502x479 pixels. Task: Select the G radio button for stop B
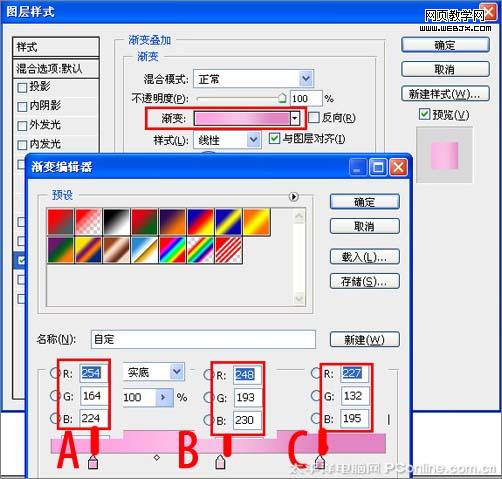pyautogui.click(x=208, y=397)
